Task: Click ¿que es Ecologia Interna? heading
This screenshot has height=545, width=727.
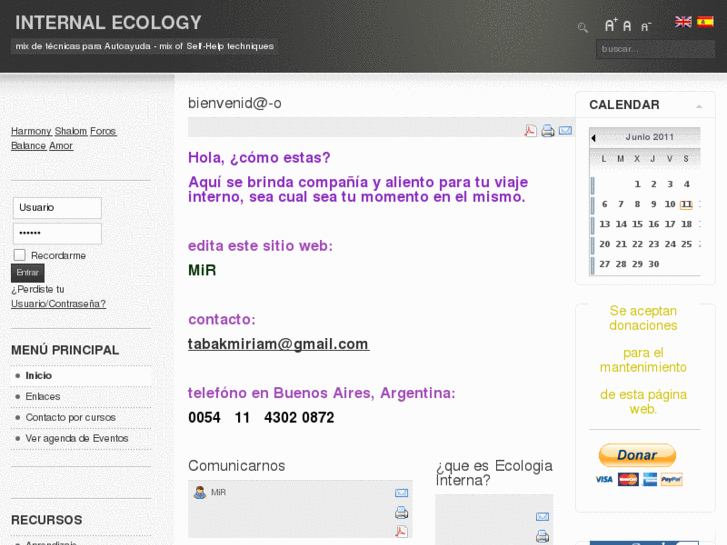Action: click(494, 473)
